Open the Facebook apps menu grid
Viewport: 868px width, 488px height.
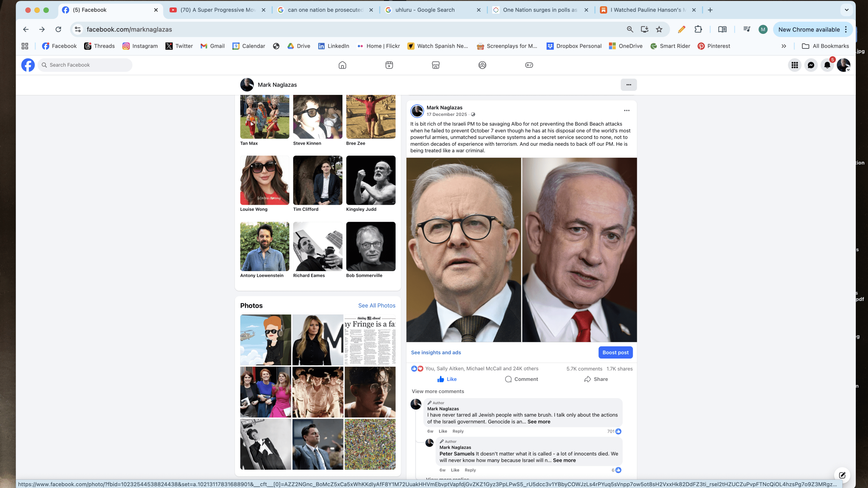(795, 65)
